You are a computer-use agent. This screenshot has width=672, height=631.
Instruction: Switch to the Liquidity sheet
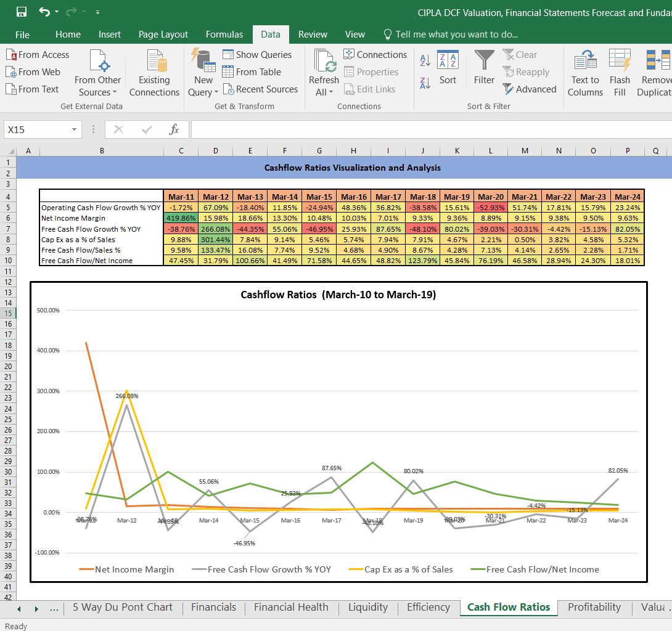(367, 608)
